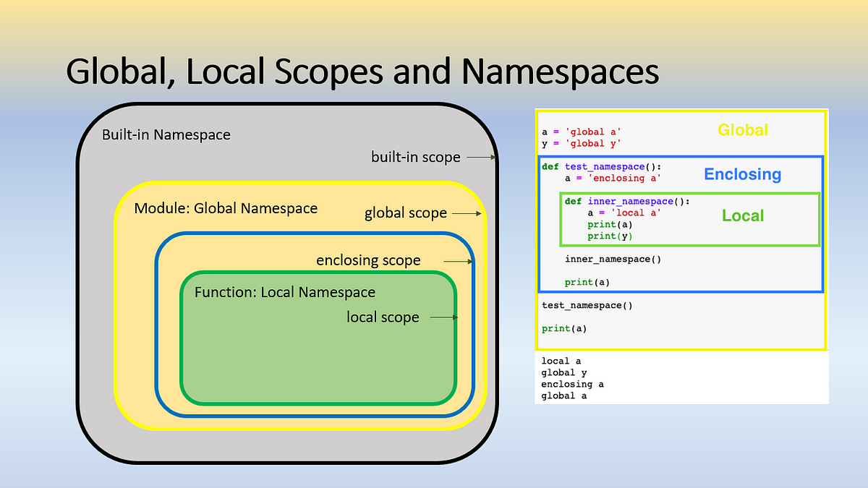The width and height of the screenshot is (868, 488).
Task: Select the "def inner_namespace():" code line
Action: coord(627,202)
